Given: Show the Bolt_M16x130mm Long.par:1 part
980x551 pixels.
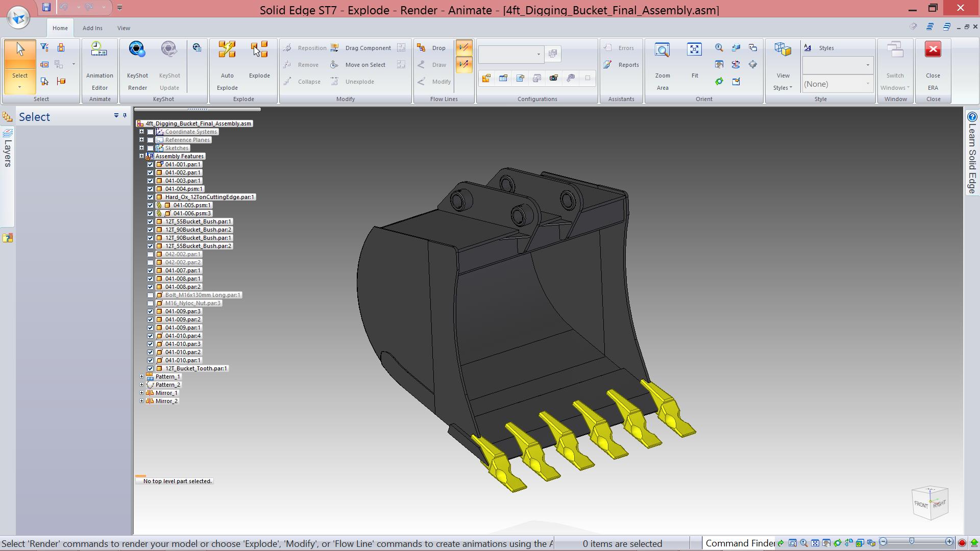Looking at the screenshot, I should click(x=151, y=295).
